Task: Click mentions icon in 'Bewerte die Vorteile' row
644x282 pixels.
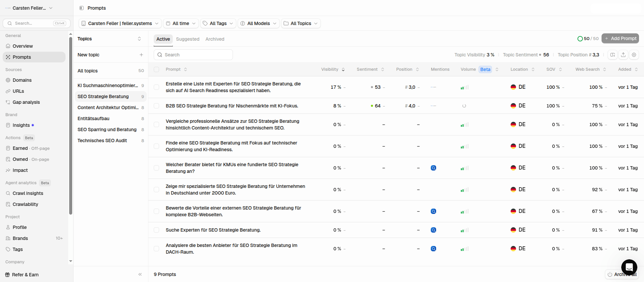Action: tap(433, 211)
